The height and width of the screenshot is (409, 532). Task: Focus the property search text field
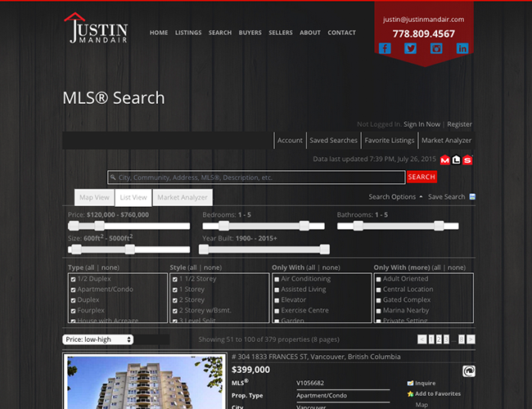[256, 177]
